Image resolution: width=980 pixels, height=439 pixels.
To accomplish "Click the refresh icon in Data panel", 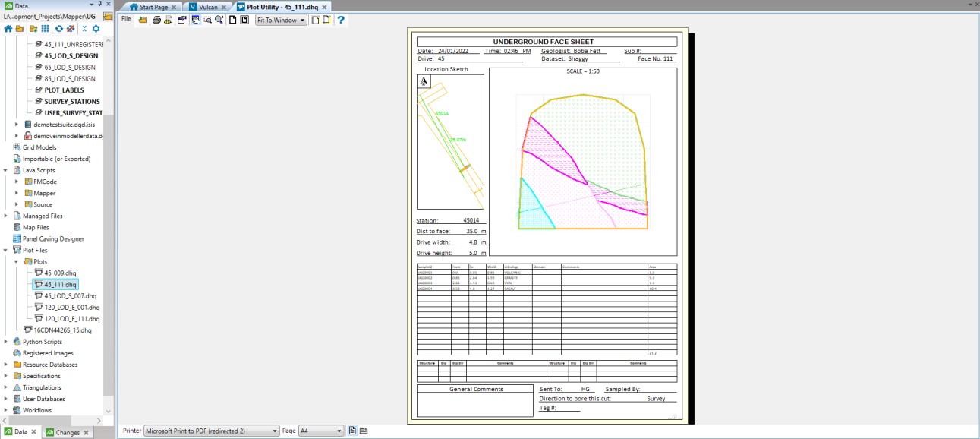I will coord(58,29).
